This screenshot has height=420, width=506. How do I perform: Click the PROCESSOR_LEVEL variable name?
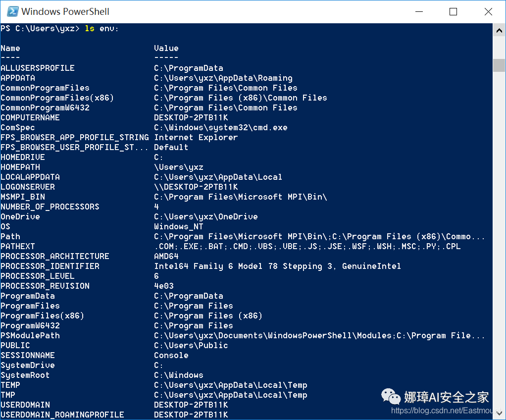(38, 276)
